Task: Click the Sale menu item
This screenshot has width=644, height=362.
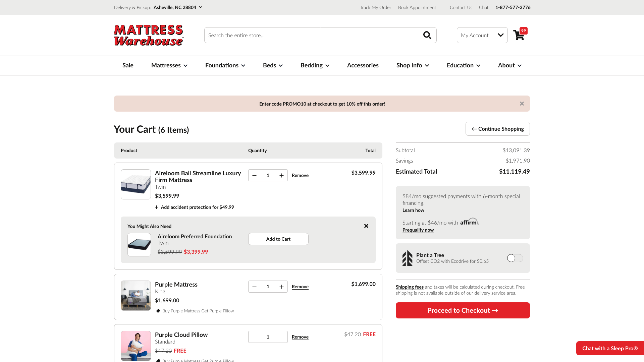Action: [x=128, y=65]
